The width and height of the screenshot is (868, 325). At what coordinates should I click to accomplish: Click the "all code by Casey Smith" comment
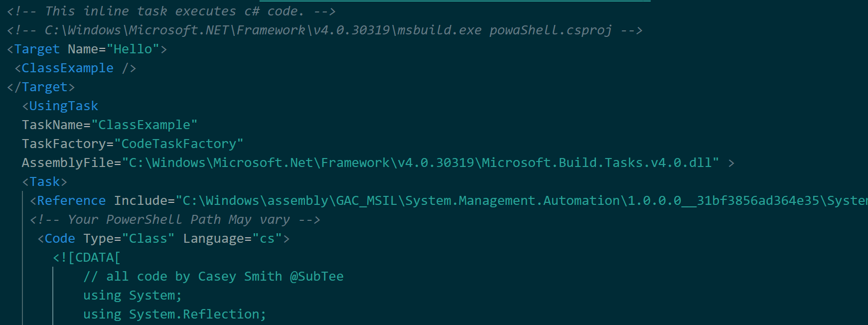tap(213, 277)
